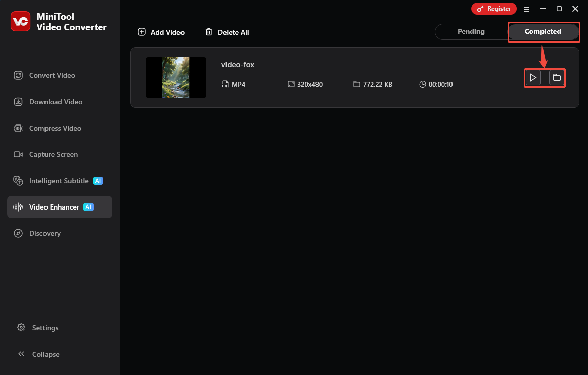Click the Add Video button
Viewport: 588px width, 375px height.
161,32
